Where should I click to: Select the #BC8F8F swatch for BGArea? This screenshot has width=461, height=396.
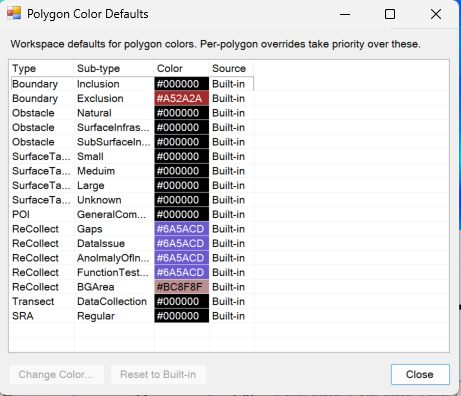pyautogui.click(x=182, y=287)
